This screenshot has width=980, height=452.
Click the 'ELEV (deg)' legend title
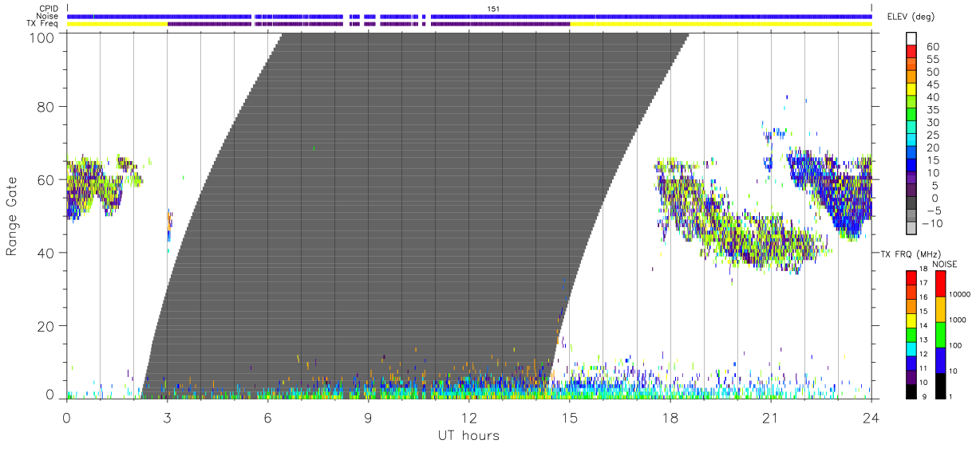click(911, 17)
